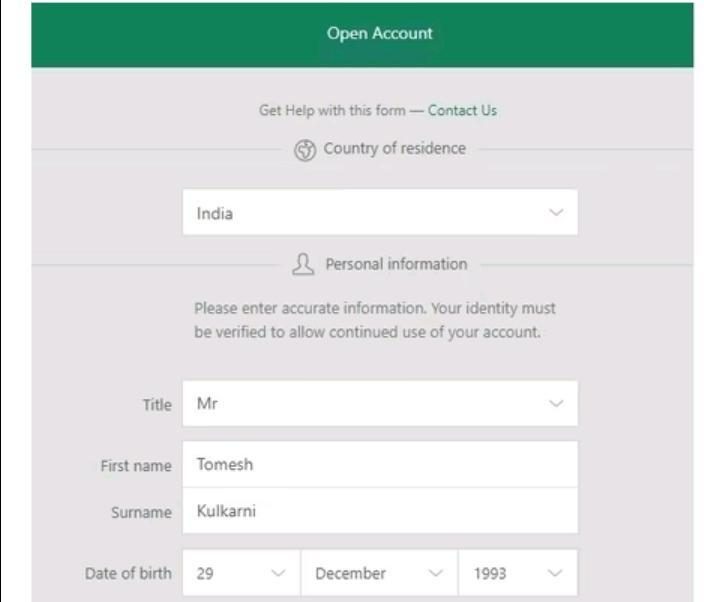Click the chevron next to December
Screen dimensions: 704x602
436,573
